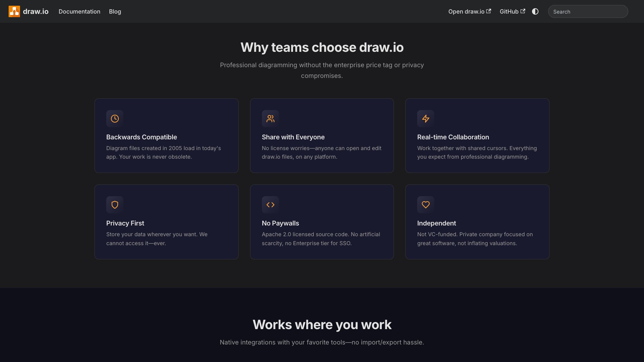Select the Share with Everyone card title
The width and height of the screenshot is (644, 362).
coord(293,137)
